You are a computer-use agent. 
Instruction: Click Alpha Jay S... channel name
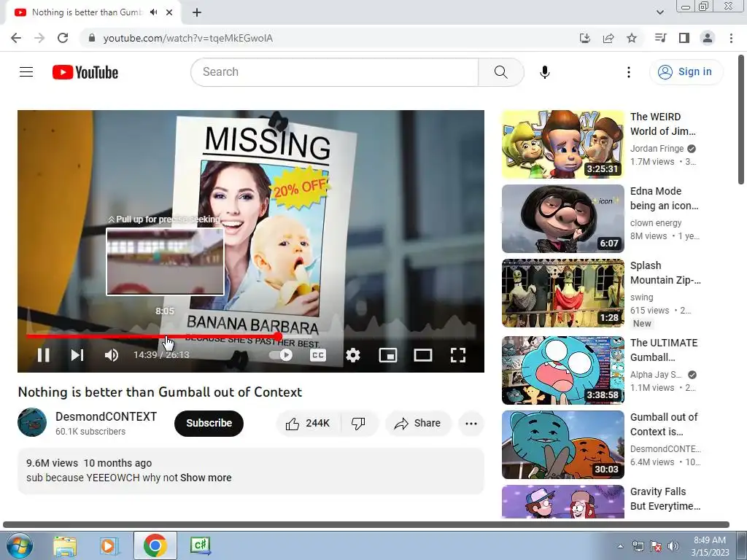tap(656, 375)
